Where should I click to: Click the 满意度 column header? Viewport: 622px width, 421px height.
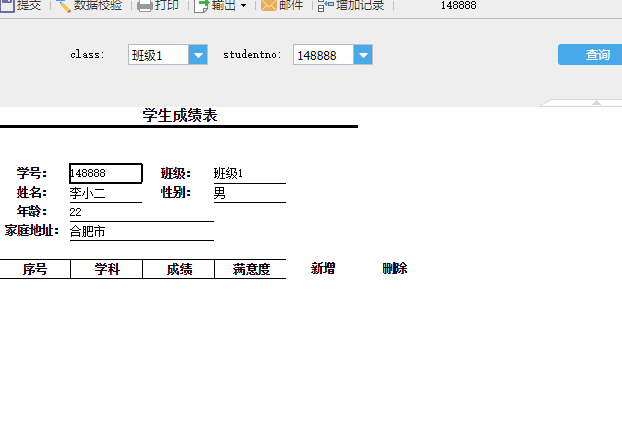tap(251, 269)
